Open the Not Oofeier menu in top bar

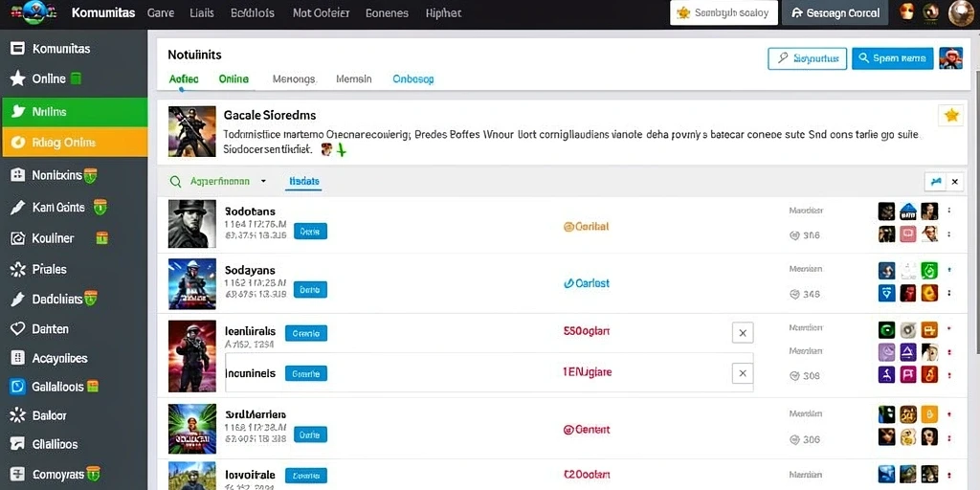[322, 13]
